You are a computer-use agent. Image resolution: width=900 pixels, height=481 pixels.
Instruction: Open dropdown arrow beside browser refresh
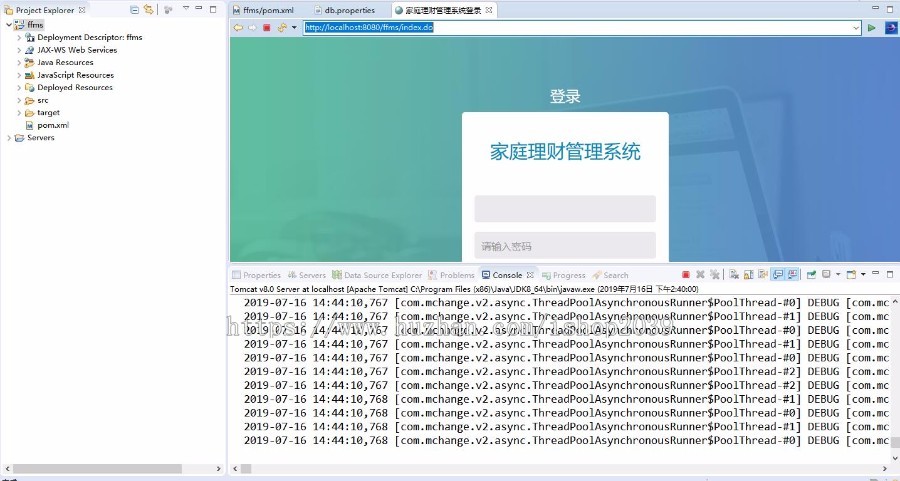(294, 28)
